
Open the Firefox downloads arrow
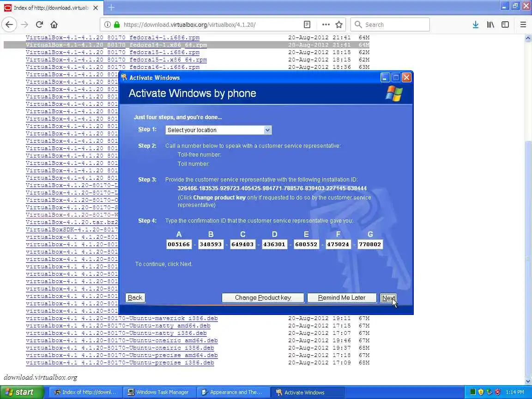[476, 24]
